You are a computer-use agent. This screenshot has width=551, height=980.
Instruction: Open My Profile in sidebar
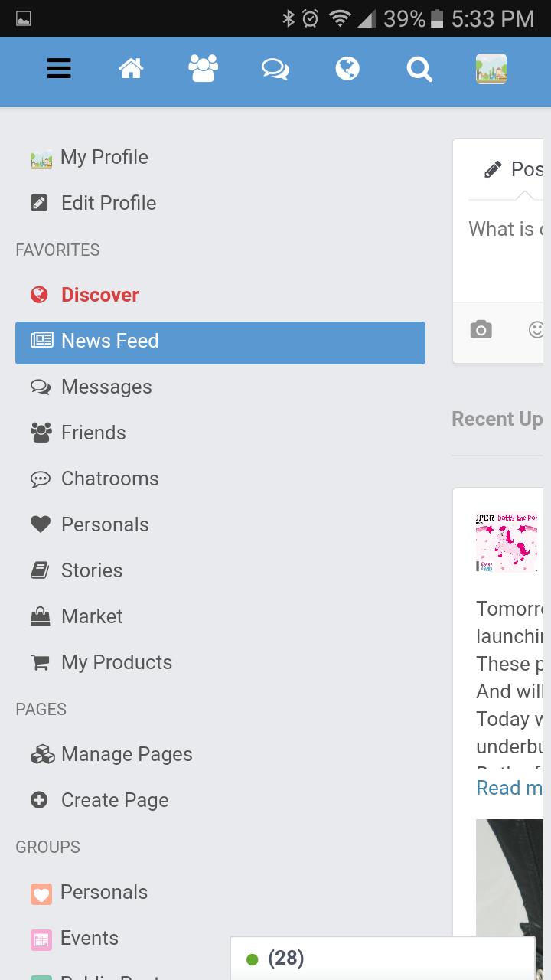point(104,157)
